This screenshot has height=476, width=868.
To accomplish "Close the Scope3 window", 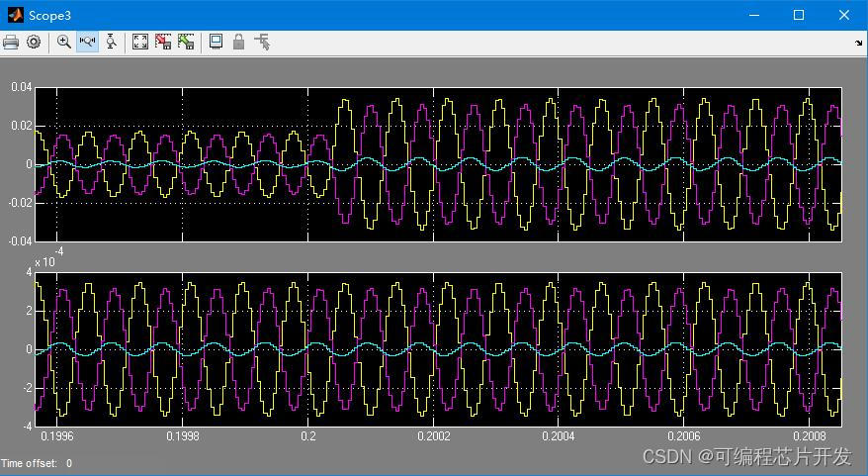I will click(x=844, y=15).
